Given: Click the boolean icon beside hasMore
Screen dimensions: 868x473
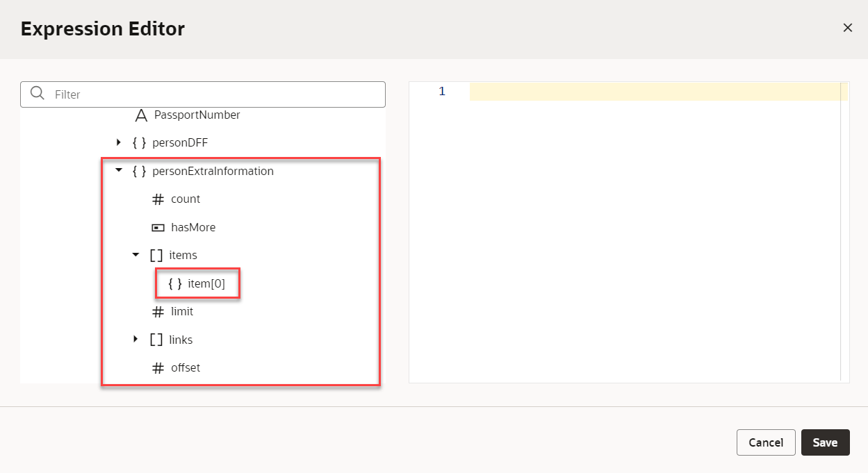Looking at the screenshot, I should (x=158, y=228).
